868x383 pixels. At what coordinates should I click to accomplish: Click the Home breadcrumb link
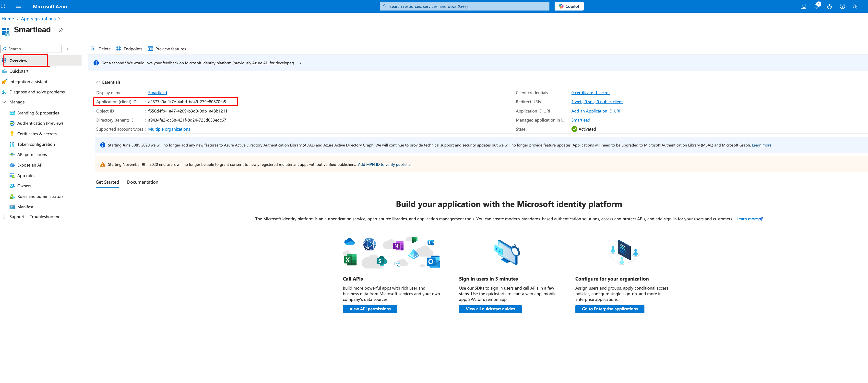8,19
